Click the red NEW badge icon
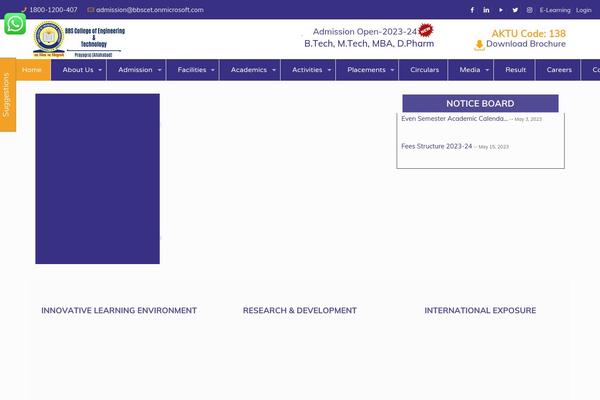The height and width of the screenshot is (400, 600). (x=426, y=30)
